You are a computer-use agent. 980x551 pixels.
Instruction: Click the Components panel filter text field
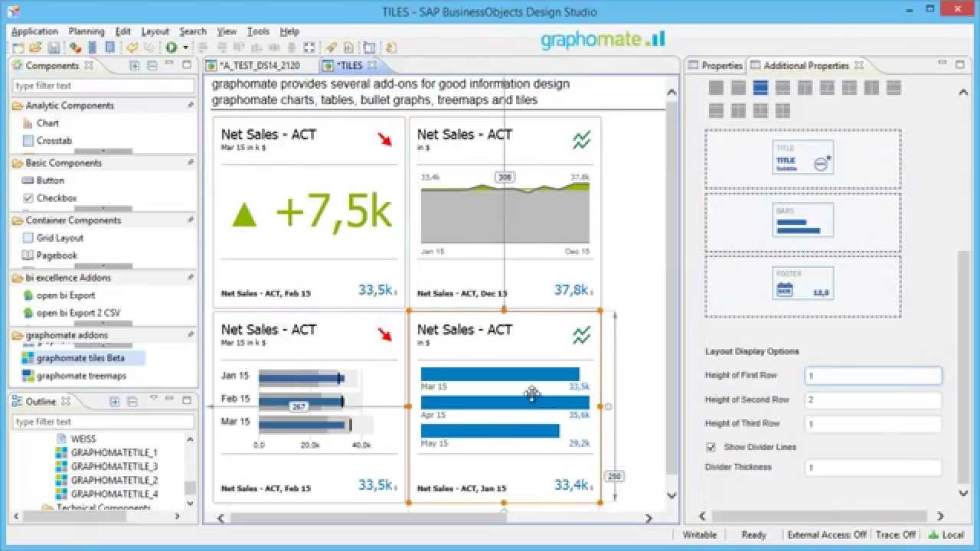click(x=103, y=86)
